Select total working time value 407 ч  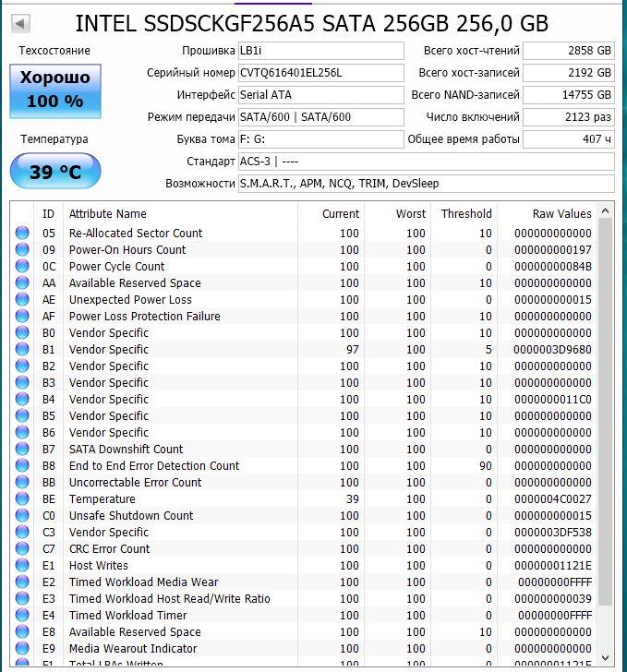click(x=569, y=139)
